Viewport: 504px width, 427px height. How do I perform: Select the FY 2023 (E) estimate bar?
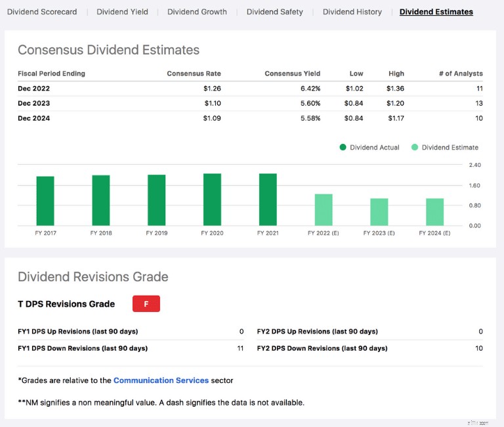(x=379, y=212)
